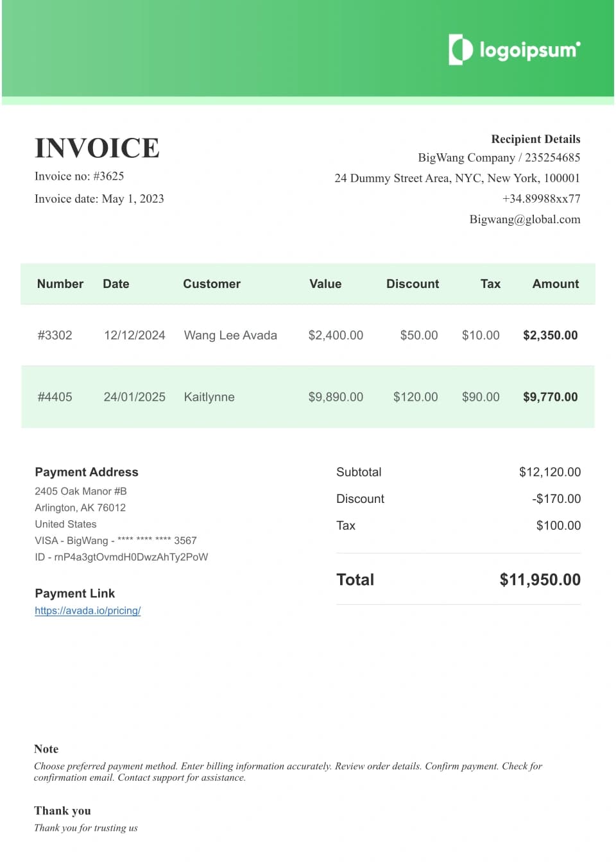Image resolution: width=616 pixels, height=866 pixels.
Task: Select the INVOICE heading
Action: click(97, 148)
